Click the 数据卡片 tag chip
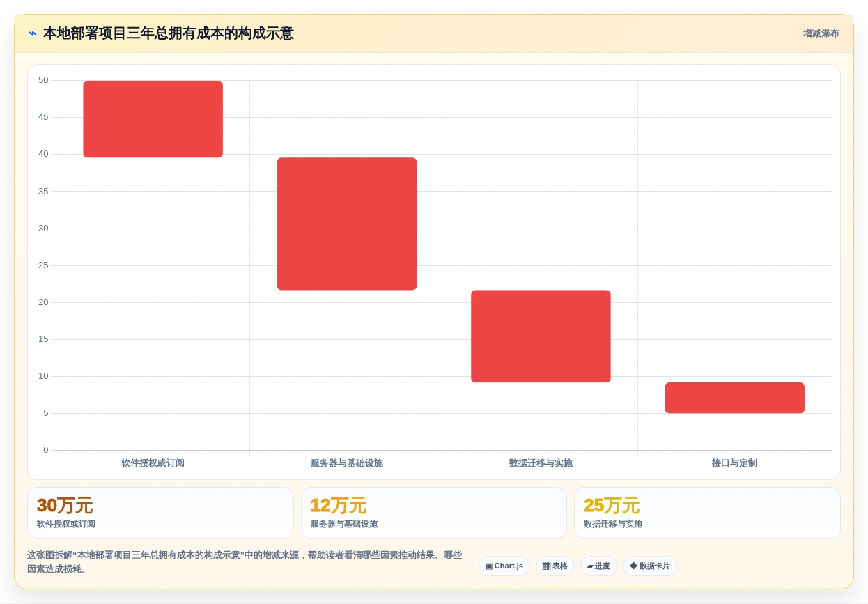Screen dimensions: 868x604 tap(650, 566)
